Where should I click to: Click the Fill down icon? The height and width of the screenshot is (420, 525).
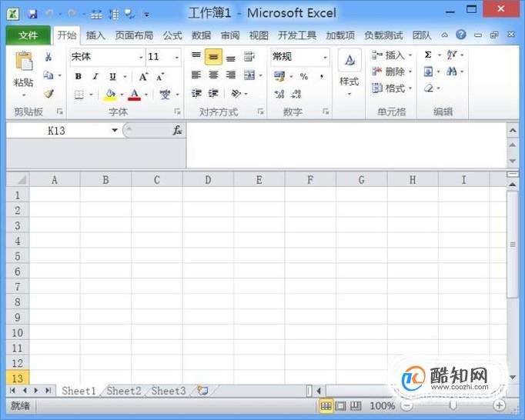pos(428,72)
